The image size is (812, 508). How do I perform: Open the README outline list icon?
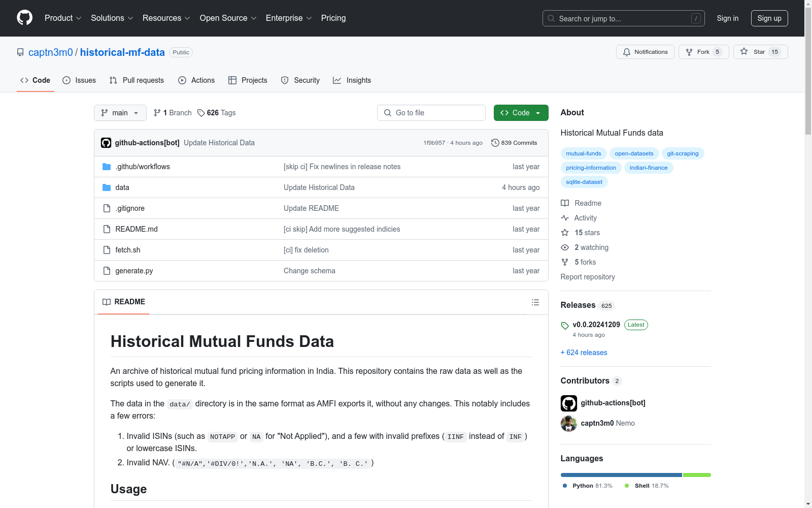click(x=535, y=302)
